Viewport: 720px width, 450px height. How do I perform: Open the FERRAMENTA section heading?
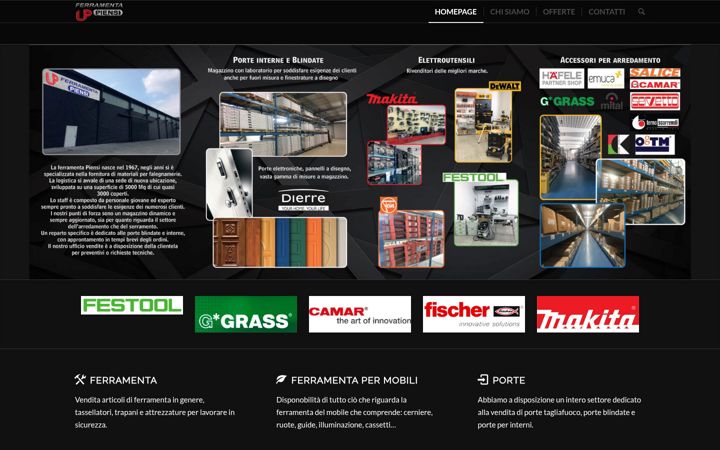pyautogui.click(x=123, y=380)
